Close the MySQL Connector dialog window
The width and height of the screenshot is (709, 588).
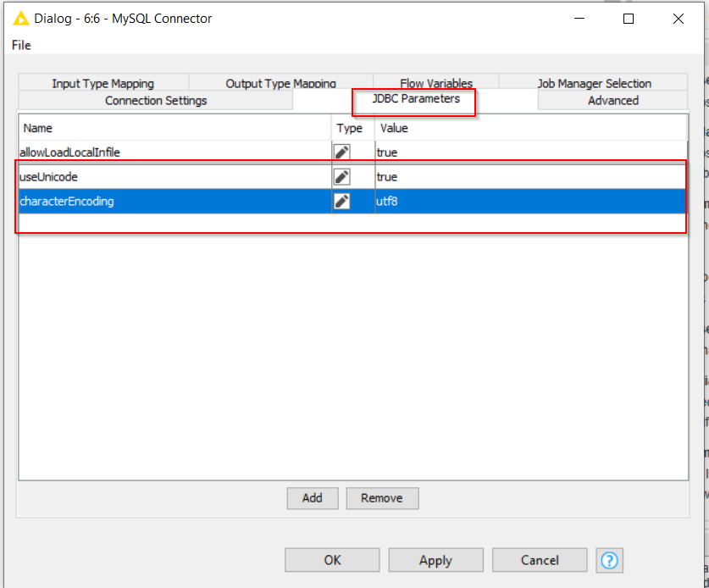coord(679,19)
